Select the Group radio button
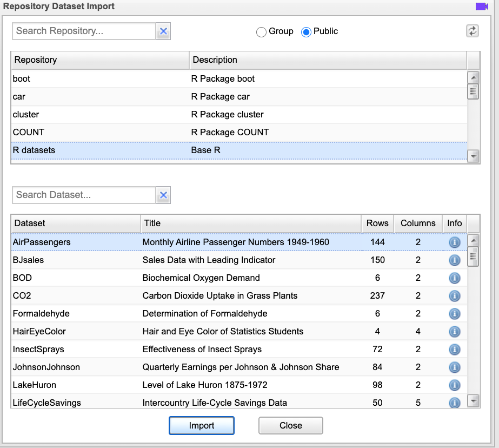The width and height of the screenshot is (499, 448). pos(261,32)
